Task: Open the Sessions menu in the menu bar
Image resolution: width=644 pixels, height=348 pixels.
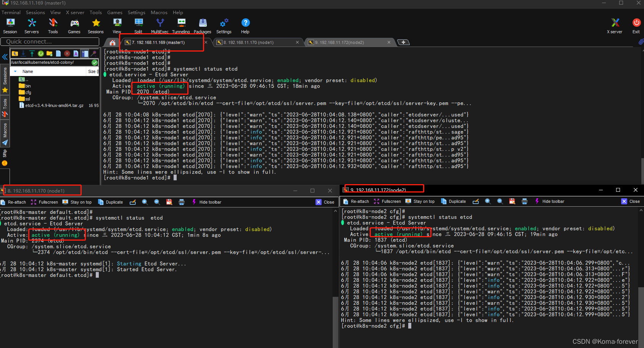Action: 35,13
